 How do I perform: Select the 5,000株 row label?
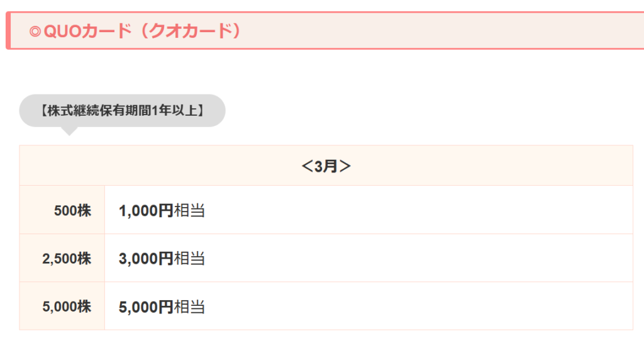pyautogui.click(x=67, y=307)
